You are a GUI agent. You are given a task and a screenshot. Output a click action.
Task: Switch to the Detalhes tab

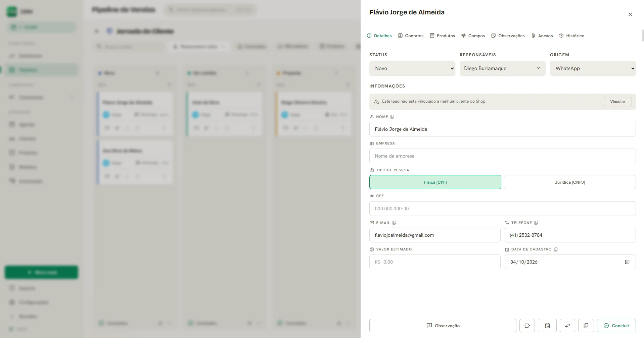(379, 36)
